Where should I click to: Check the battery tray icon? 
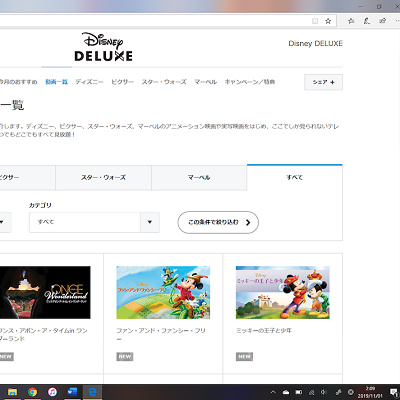click(x=299, y=392)
